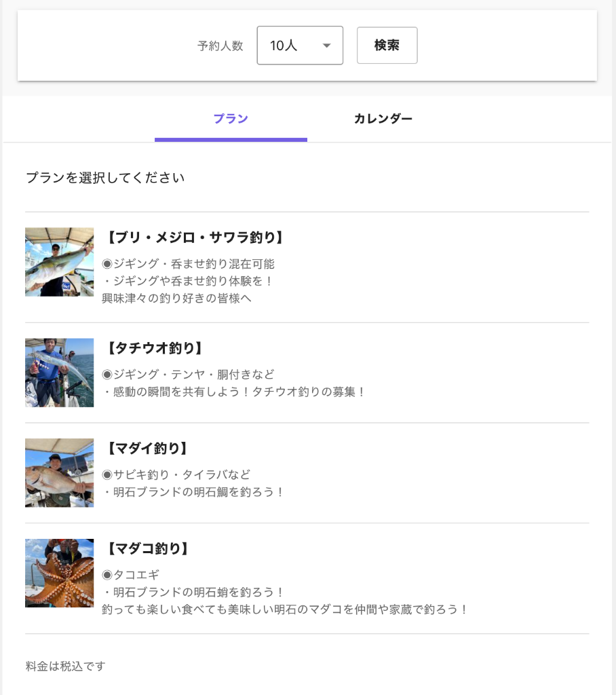Screen dimensions: 616x695
Task: Click the タチウオ釣り plan photo
Action: point(60,373)
